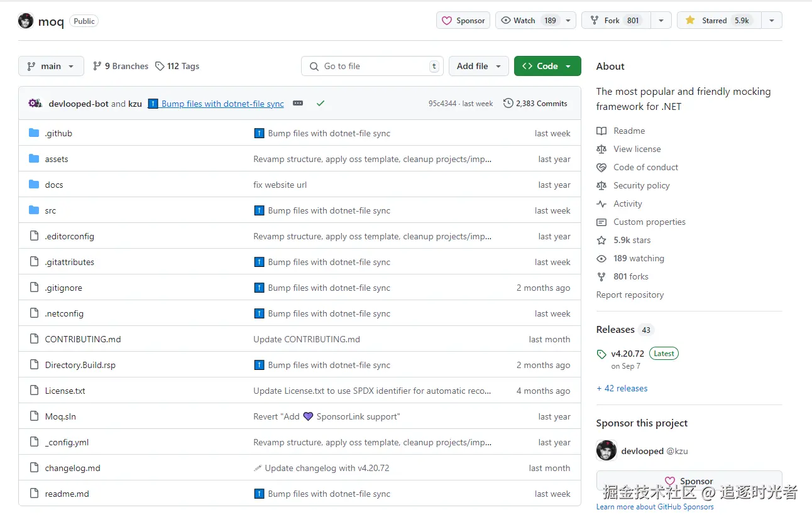View the 112 Tags link

(x=177, y=66)
